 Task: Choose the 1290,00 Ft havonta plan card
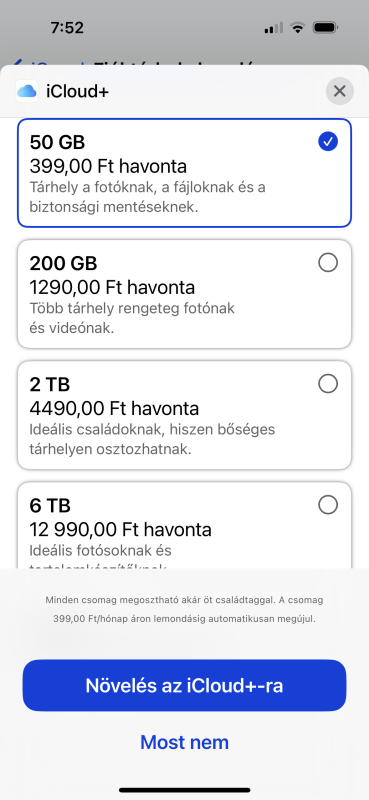click(184, 294)
